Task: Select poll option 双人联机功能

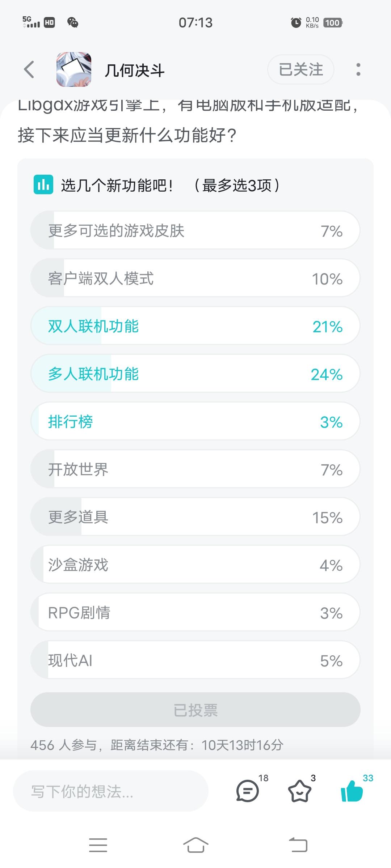Action: [x=195, y=326]
